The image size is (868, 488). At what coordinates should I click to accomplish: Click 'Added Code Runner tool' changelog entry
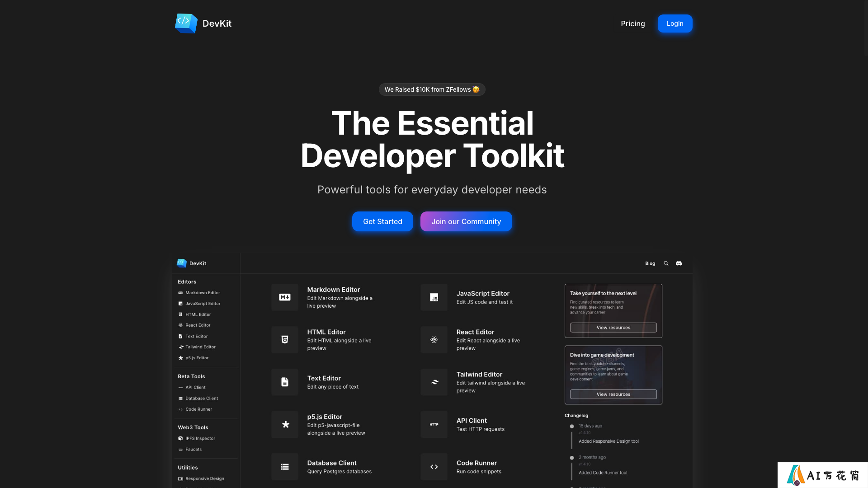pos(603,473)
